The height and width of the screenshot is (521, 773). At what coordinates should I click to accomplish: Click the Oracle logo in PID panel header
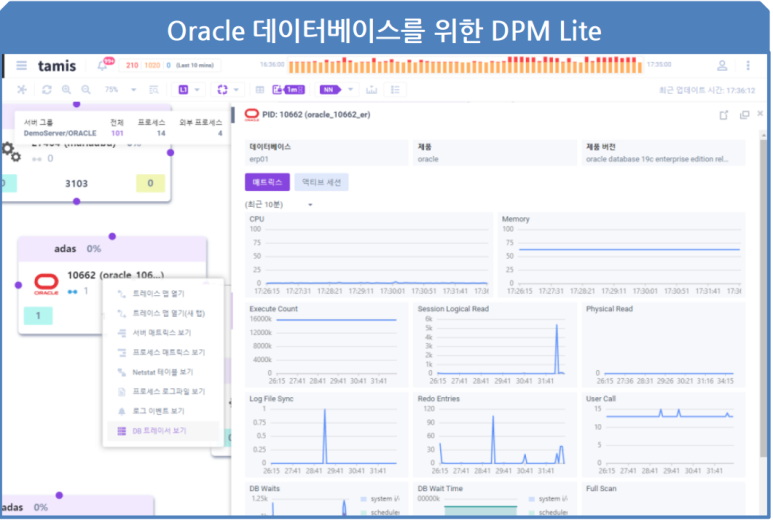point(252,115)
